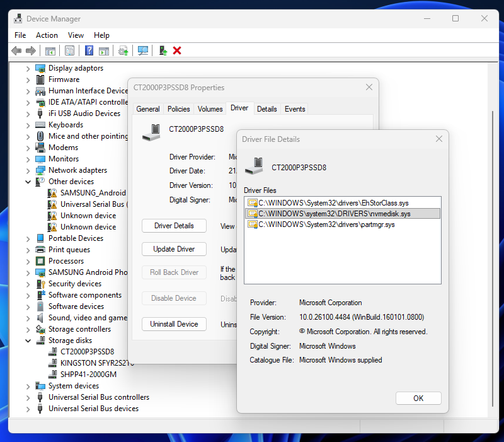
Task: Click Scan for hardware changes toolbar icon
Action: (x=143, y=50)
